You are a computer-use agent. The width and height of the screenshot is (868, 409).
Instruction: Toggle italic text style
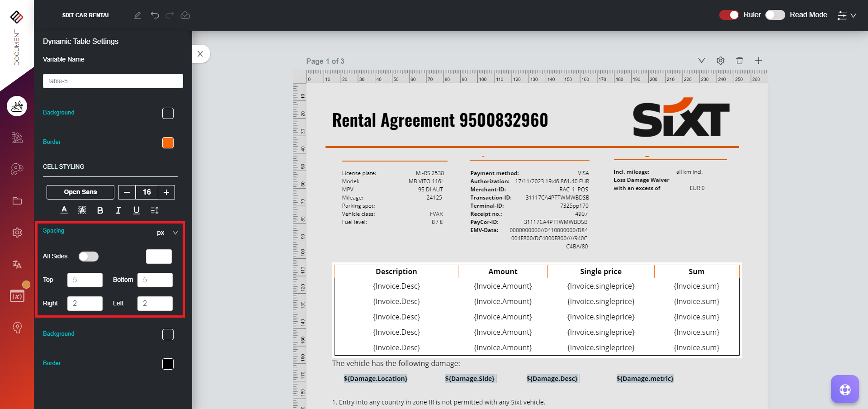click(x=118, y=210)
